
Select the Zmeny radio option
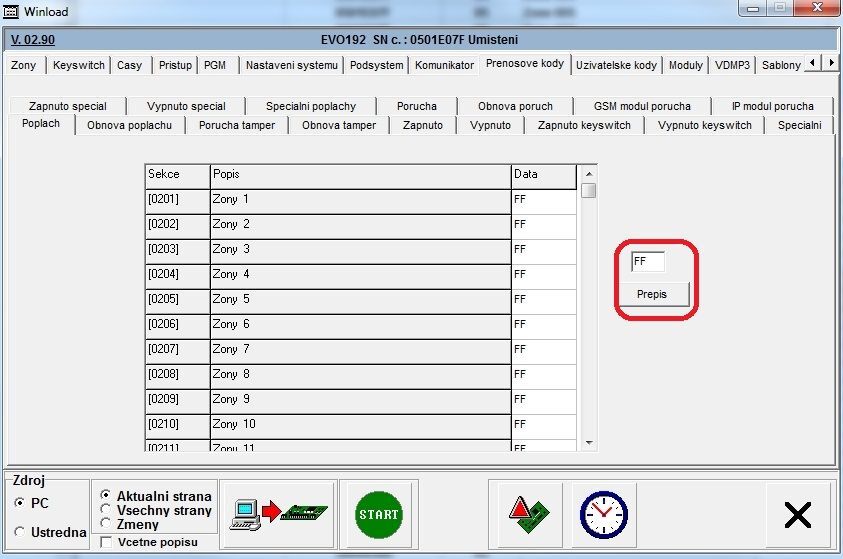tap(107, 522)
